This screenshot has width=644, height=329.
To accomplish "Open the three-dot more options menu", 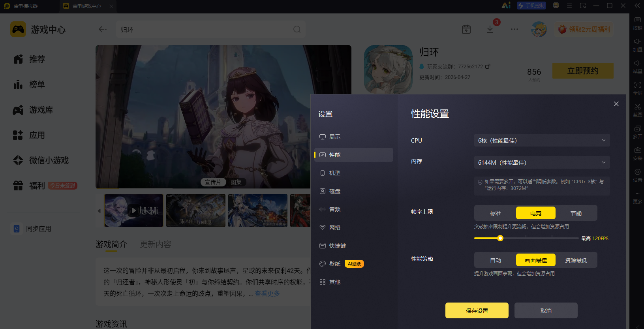I will (x=514, y=29).
